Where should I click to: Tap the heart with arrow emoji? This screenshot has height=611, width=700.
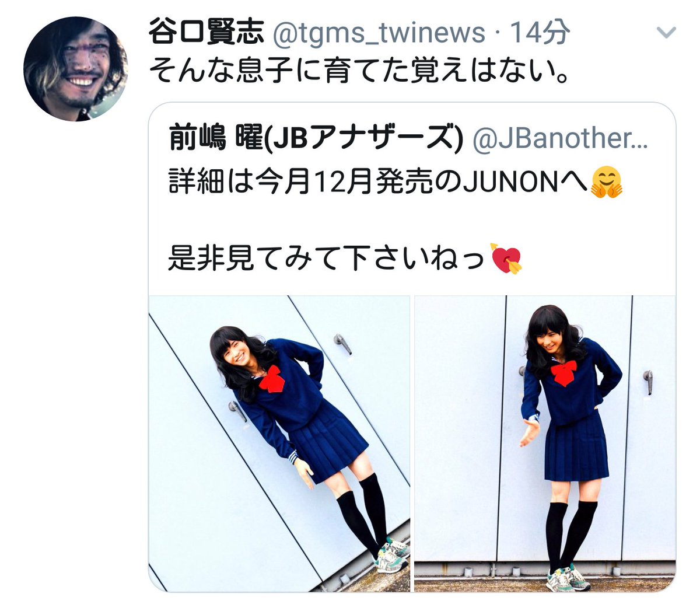[506, 259]
